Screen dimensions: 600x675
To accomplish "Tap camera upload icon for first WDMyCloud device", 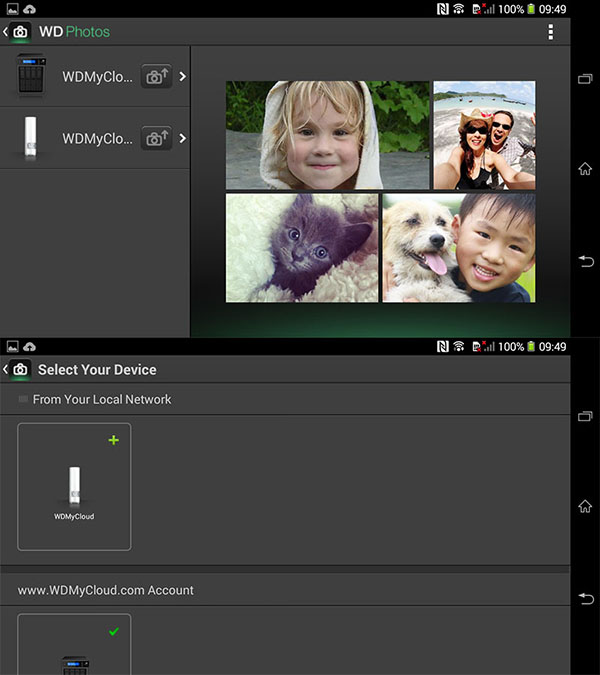I will pyautogui.click(x=157, y=77).
